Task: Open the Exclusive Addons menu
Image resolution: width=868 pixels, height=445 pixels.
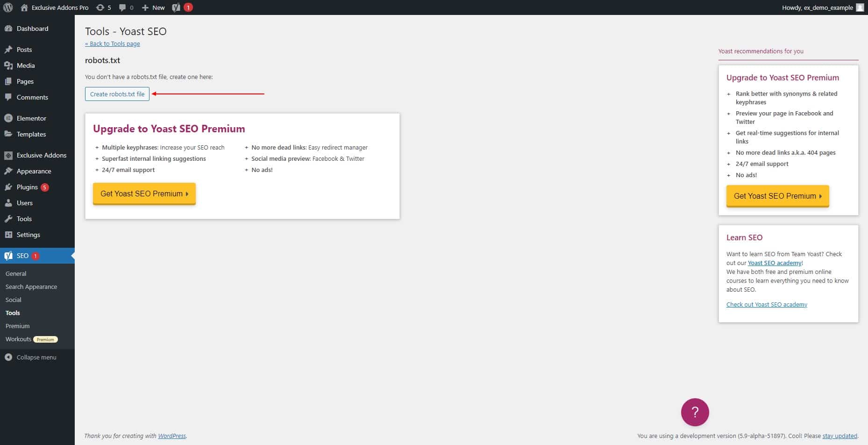Action: pos(37,155)
